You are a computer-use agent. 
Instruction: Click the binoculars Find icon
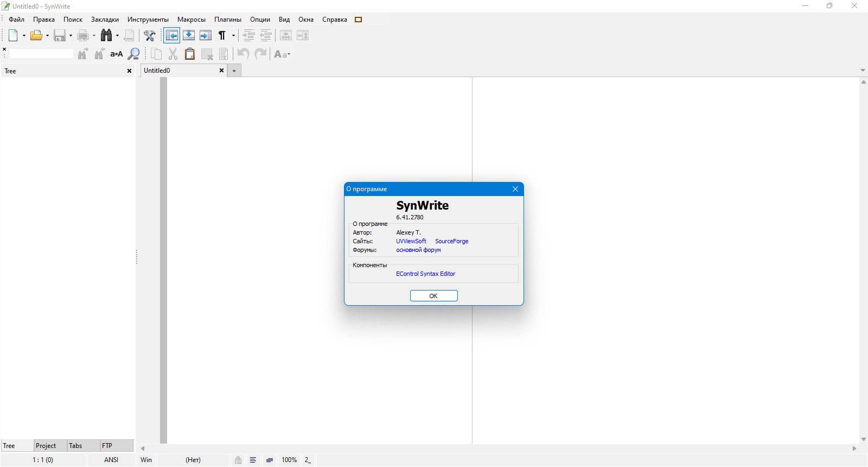pyautogui.click(x=106, y=35)
